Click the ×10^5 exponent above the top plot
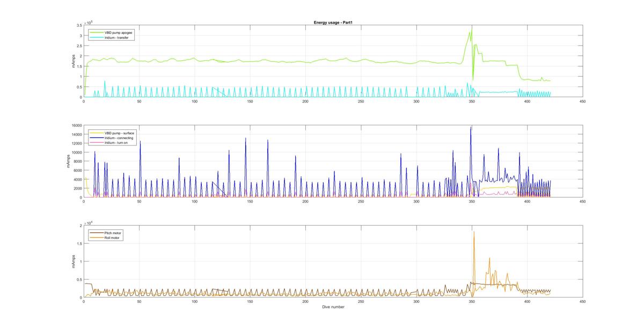This screenshot has height=334, width=644. 89,22
